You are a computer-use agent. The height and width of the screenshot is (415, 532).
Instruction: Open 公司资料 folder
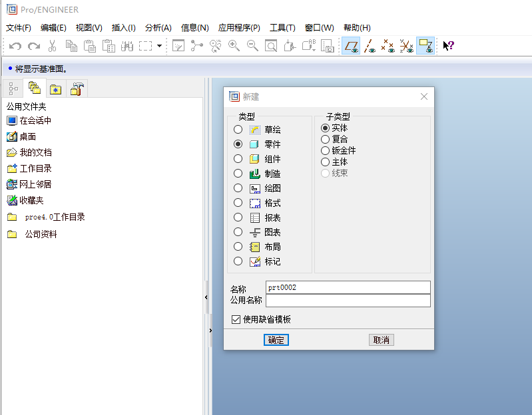coord(32,234)
